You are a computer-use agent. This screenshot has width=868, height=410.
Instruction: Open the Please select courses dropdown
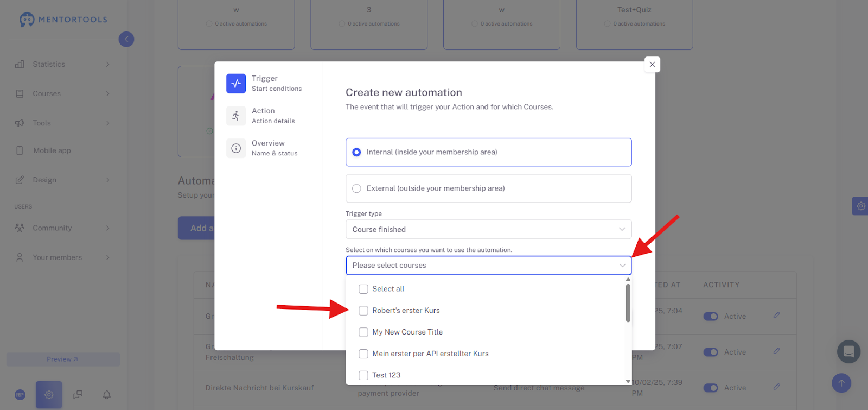click(488, 266)
